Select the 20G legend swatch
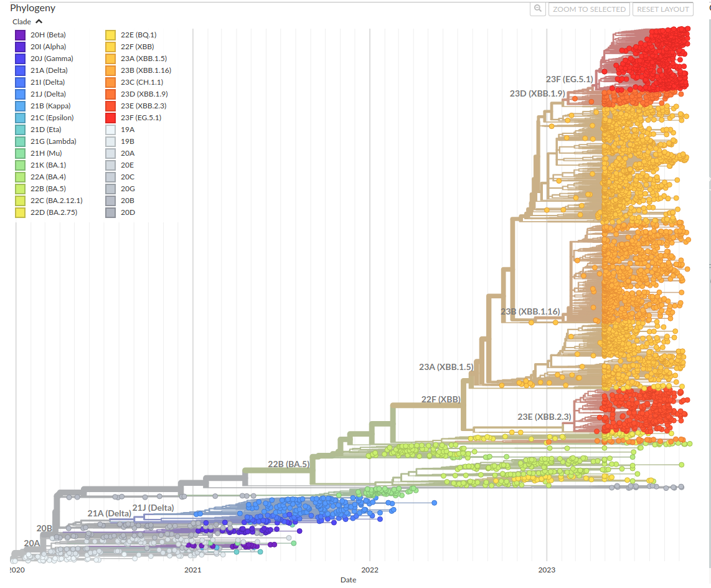Viewport: 711px width, 588px height. 110,189
